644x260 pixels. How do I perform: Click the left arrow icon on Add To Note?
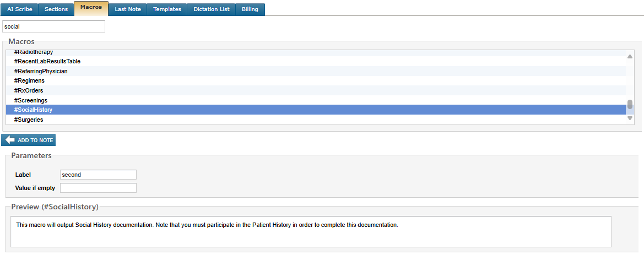[10, 140]
